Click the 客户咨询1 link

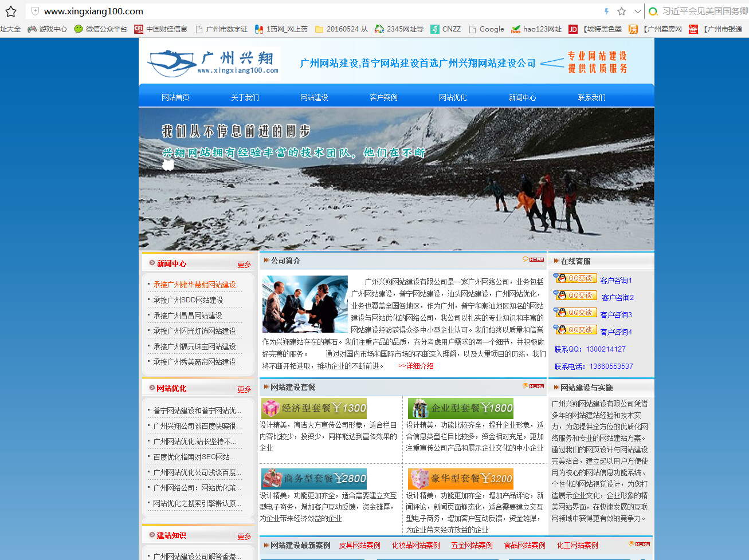tap(616, 281)
